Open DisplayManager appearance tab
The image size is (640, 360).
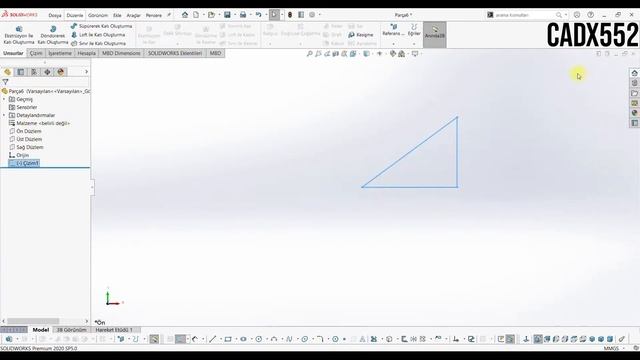click(x=61, y=72)
